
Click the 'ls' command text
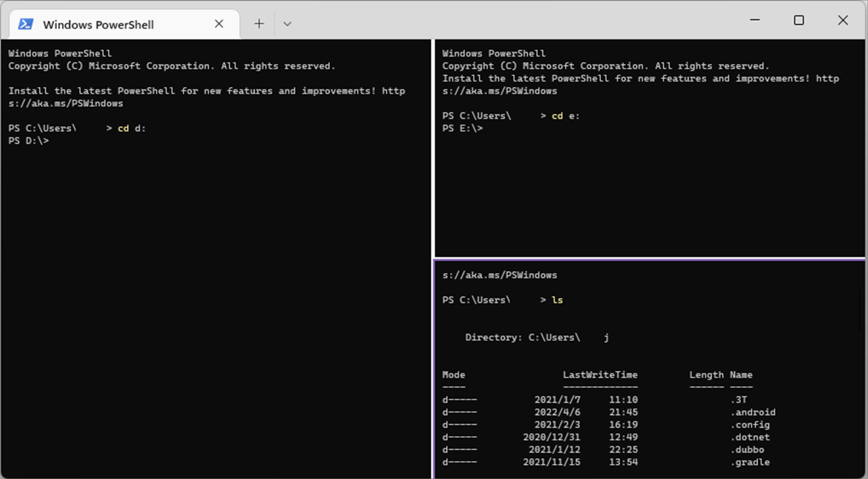[557, 300]
